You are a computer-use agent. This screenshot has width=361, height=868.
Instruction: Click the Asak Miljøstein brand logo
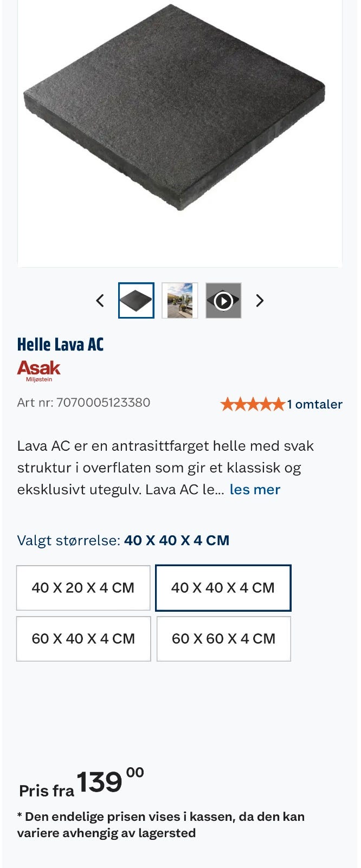(x=38, y=371)
